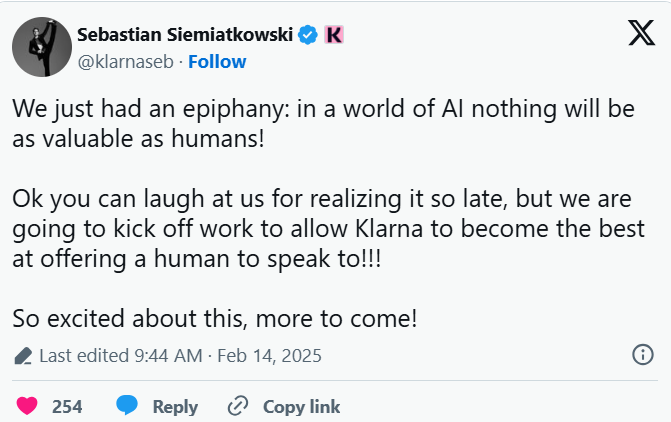Viewport: 671px width, 422px height.
Task: Click the pink Klarna K affiliation badge
Action: pyautogui.click(x=334, y=35)
